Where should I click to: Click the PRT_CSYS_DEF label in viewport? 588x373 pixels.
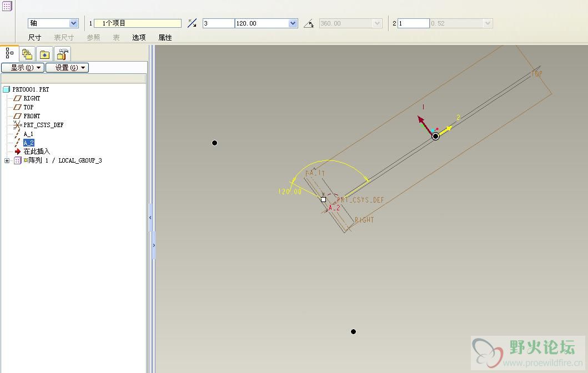coord(360,200)
